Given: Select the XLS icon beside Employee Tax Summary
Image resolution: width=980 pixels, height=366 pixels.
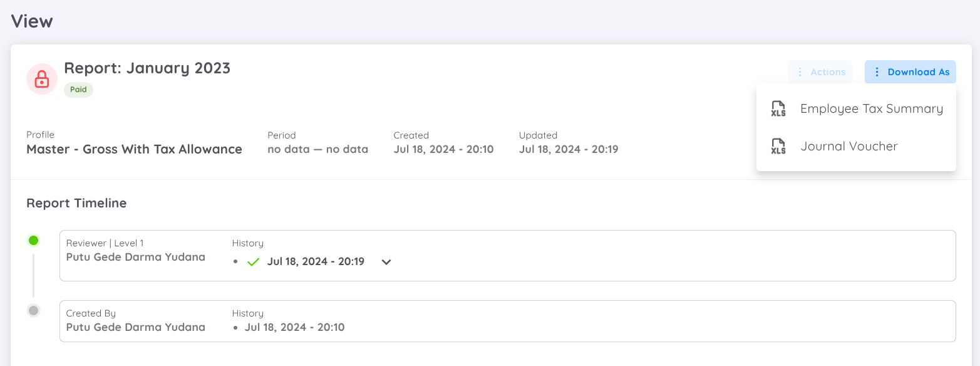Looking at the screenshot, I should pyautogui.click(x=778, y=108).
